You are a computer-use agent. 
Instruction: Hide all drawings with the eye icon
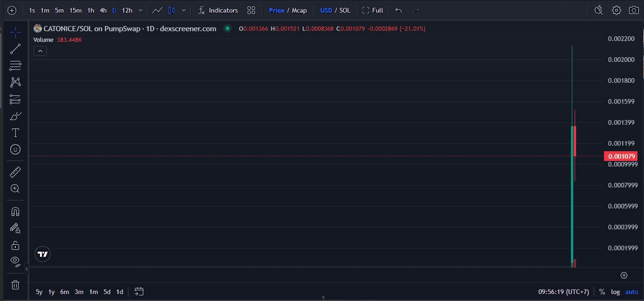pyautogui.click(x=15, y=261)
